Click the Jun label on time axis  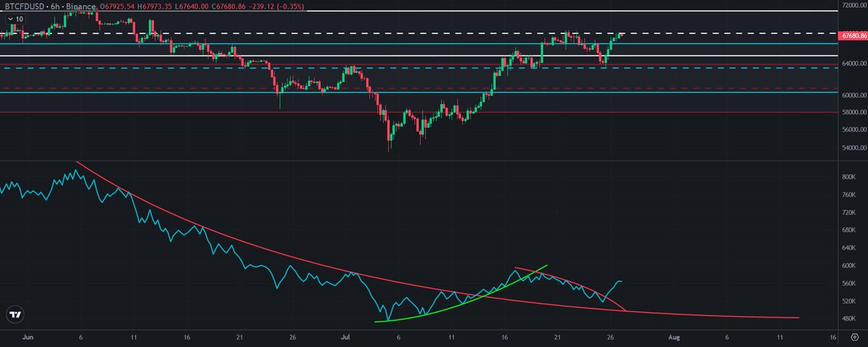point(29,337)
